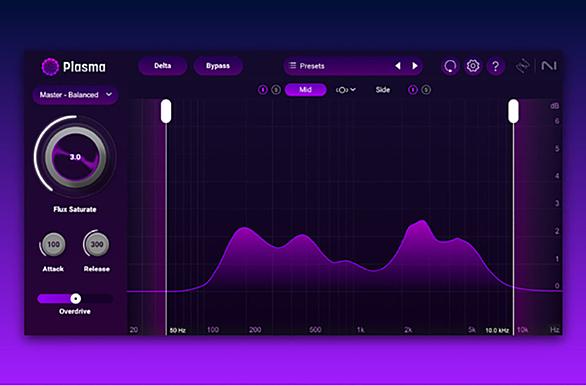Click the circular gain match icon
This screenshot has width=586, height=386.
coord(450,67)
